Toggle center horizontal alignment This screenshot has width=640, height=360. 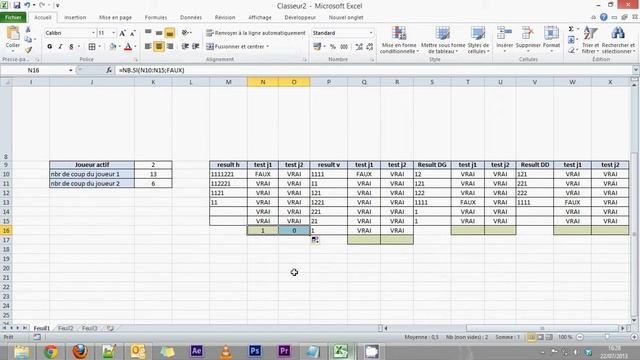point(159,47)
